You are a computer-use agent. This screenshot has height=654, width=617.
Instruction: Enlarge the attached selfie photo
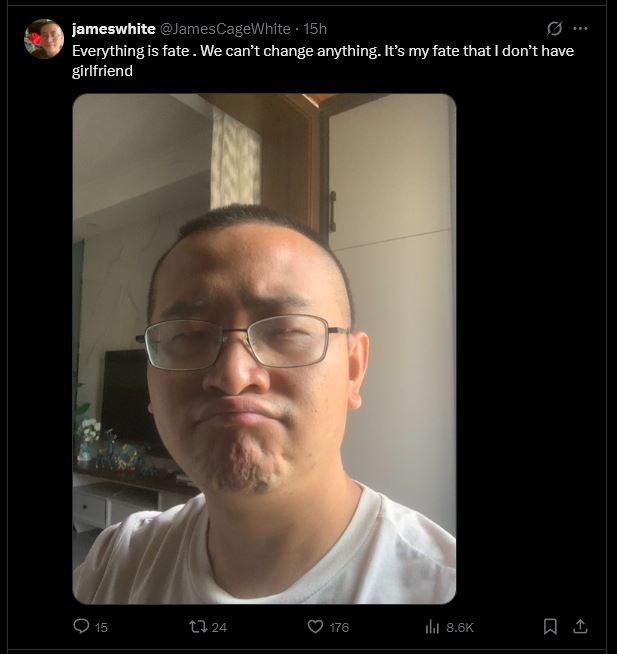264,349
